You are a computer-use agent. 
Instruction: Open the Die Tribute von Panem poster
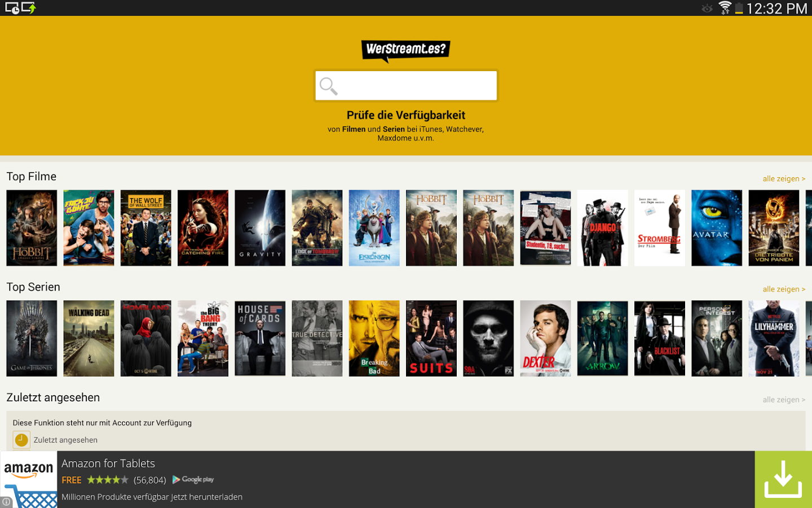[774, 228]
